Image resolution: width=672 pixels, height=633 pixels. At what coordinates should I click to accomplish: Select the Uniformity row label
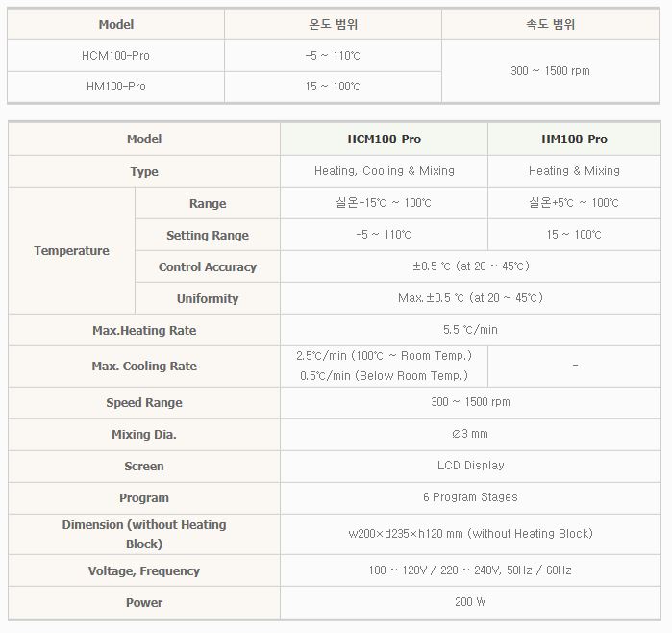tap(208, 299)
